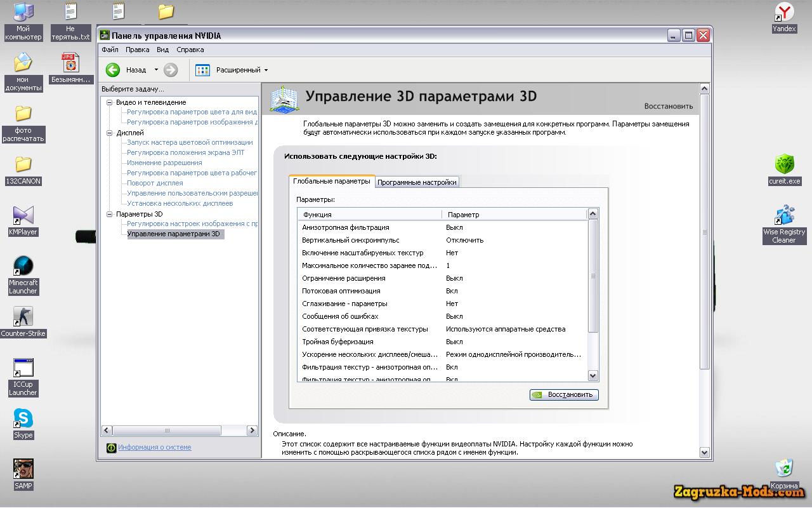Collapse the Параметры 3D tree node
Screen dimensions: 812x508
[109, 214]
